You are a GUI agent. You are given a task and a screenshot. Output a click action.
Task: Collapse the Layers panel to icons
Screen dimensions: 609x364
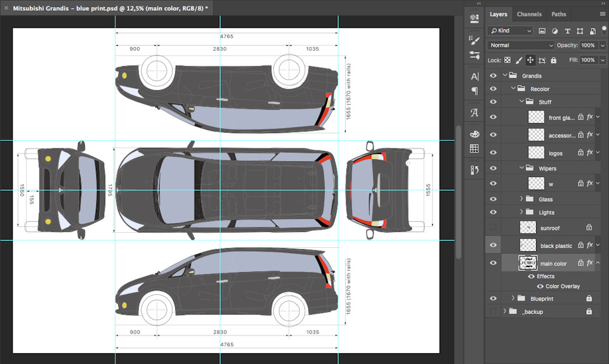pos(603,3)
